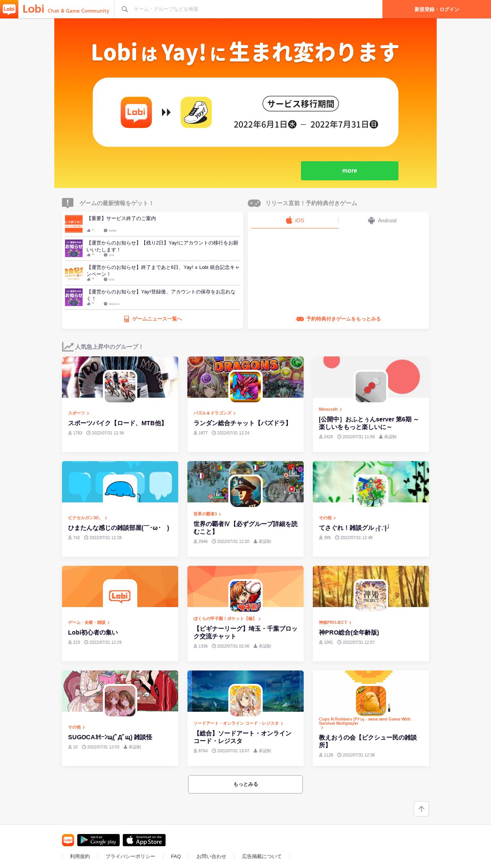Open てさぐれ！雑談グル group
The width and height of the screenshot is (491, 868).
pos(354,528)
